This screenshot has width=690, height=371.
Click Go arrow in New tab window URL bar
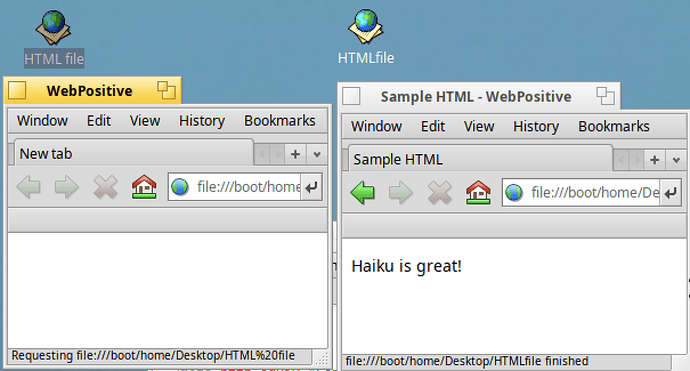coord(312,187)
